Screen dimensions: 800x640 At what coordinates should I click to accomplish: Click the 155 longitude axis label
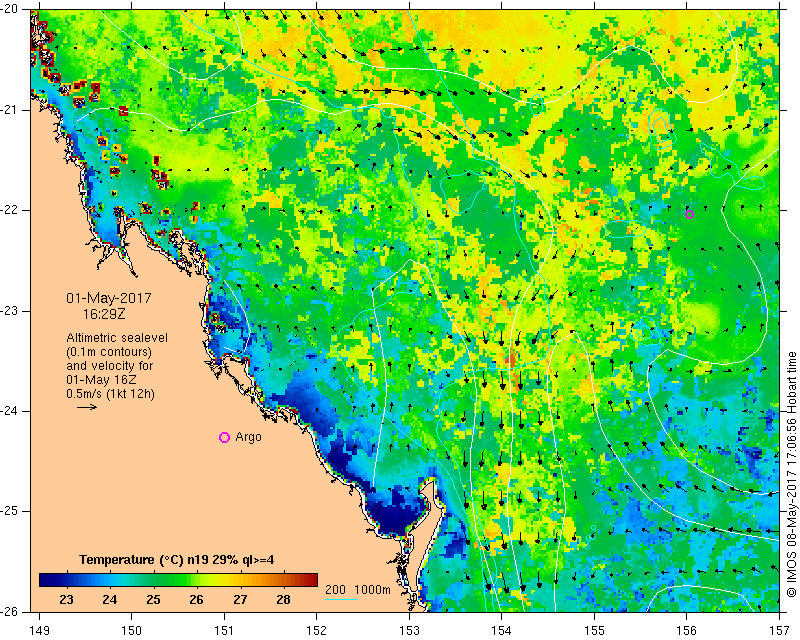click(594, 630)
